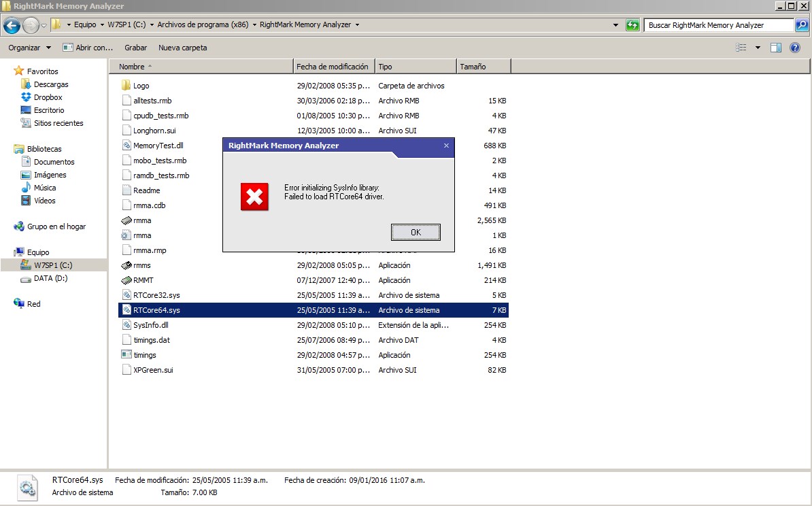Screen dimensions: 812x506
Task: Focus the Buscar RightMark Memory Analyzer field
Action: [719, 25]
